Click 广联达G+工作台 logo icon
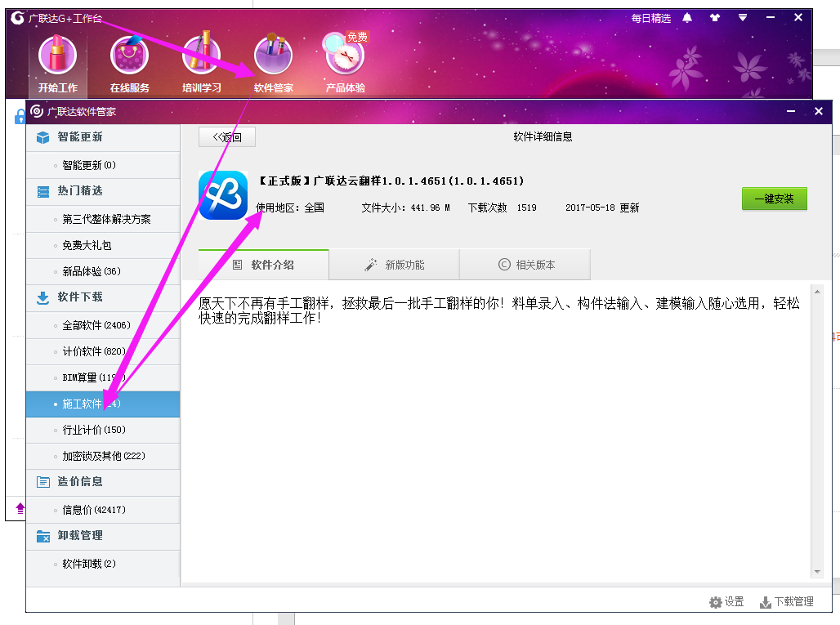The width and height of the screenshot is (840, 625). pyautogui.click(x=18, y=18)
